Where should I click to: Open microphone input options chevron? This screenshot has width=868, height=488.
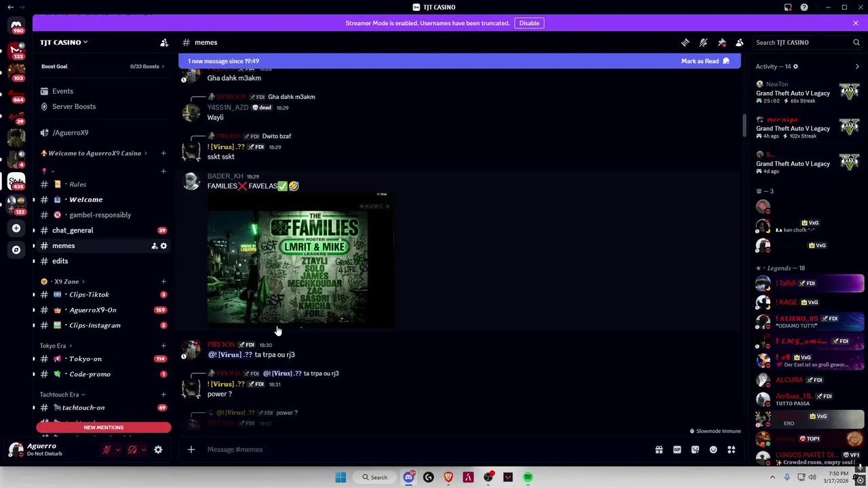tap(117, 449)
